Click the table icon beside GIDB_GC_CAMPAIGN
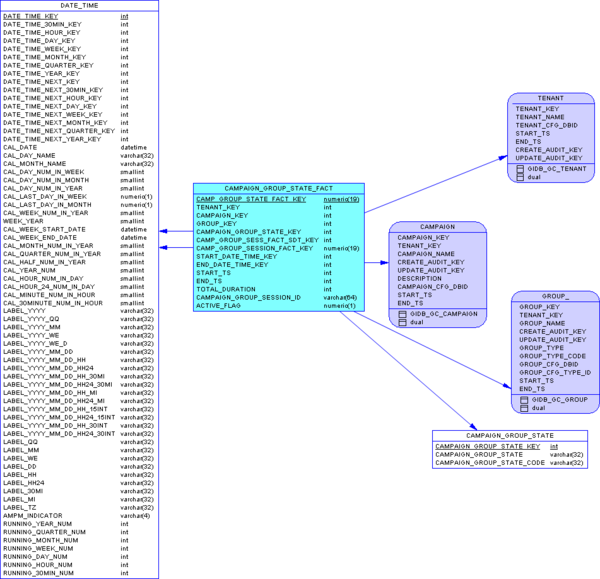The height and width of the screenshot is (579, 600). [x=402, y=314]
